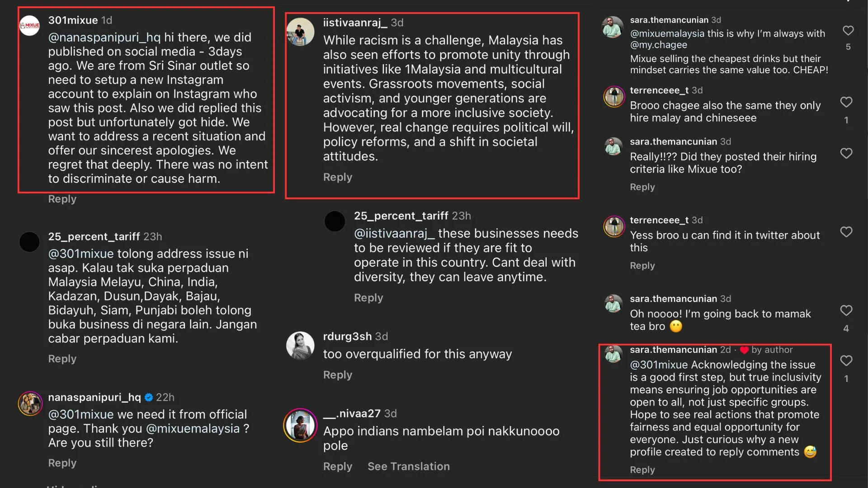Like terrenceee_t's 'Brooo chagee' comment
Viewport: 868px width, 488px height.
846,102
